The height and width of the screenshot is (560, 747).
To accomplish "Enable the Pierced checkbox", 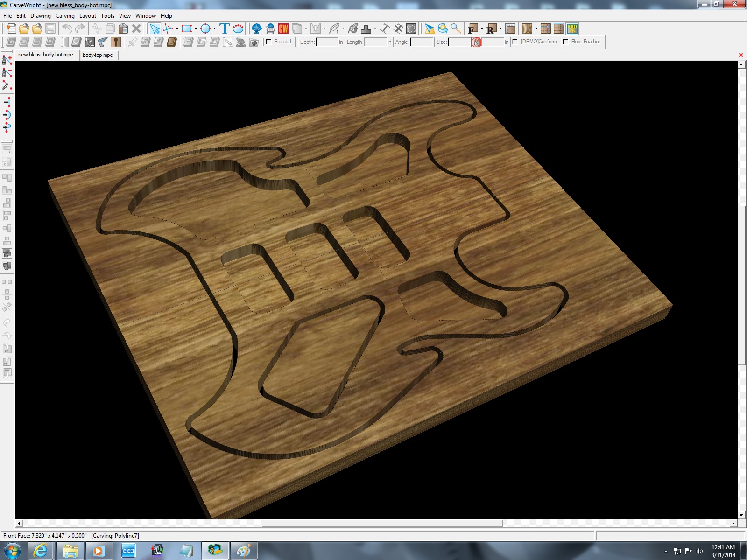I will 268,42.
